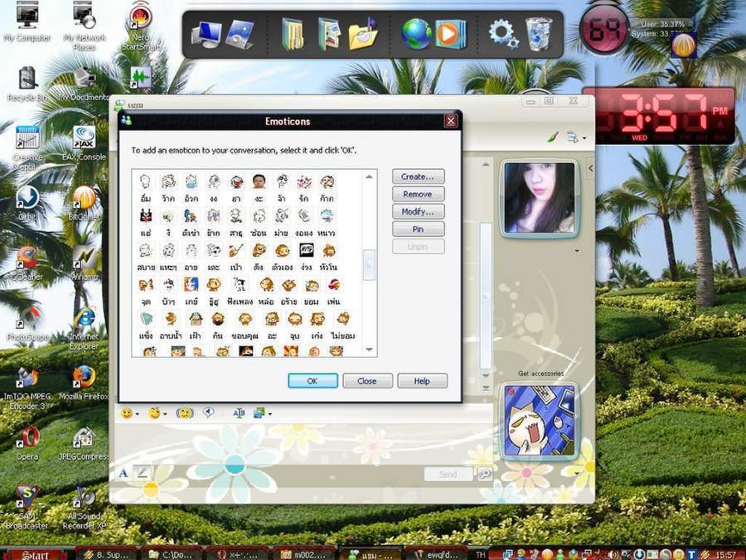Select the emoticon labeled ว้าก
The height and width of the screenshot is (560, 746).
pos(168,181)
